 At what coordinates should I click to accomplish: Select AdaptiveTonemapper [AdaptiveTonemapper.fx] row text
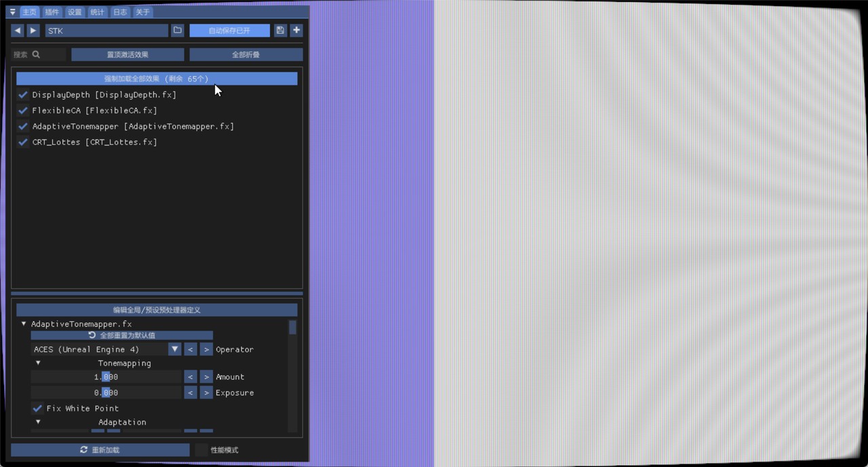(133, 127)
